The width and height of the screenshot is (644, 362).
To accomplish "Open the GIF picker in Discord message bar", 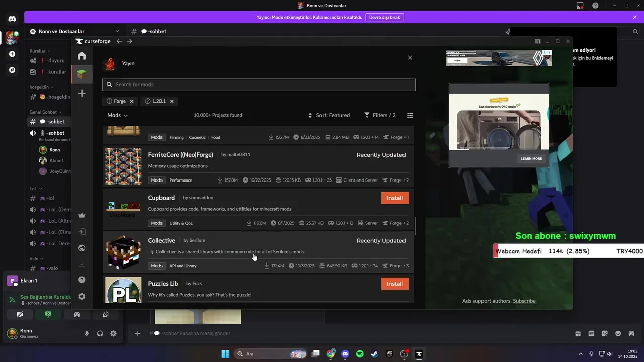I will coord(591,333).
